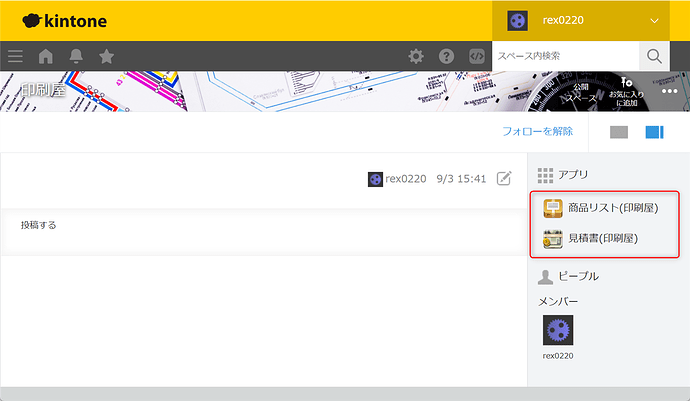Open the developer code icon
Screen dimensions: 690x401
click(x=476, y=56)
